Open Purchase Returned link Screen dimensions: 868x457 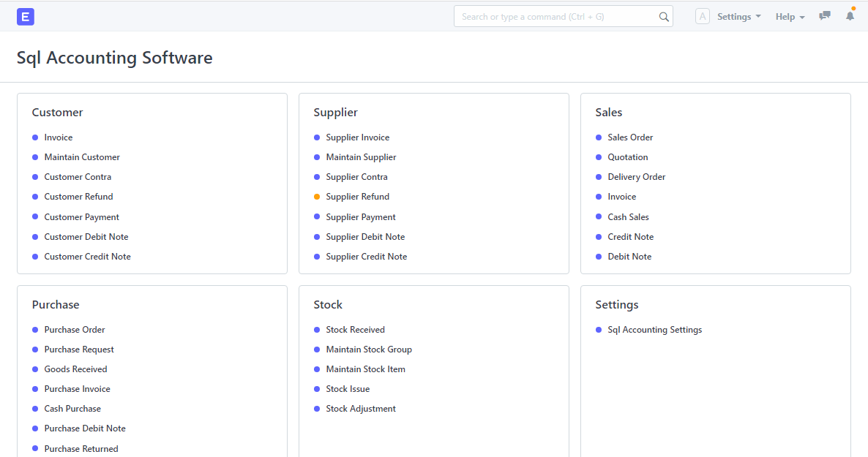(x=81, y=449)
